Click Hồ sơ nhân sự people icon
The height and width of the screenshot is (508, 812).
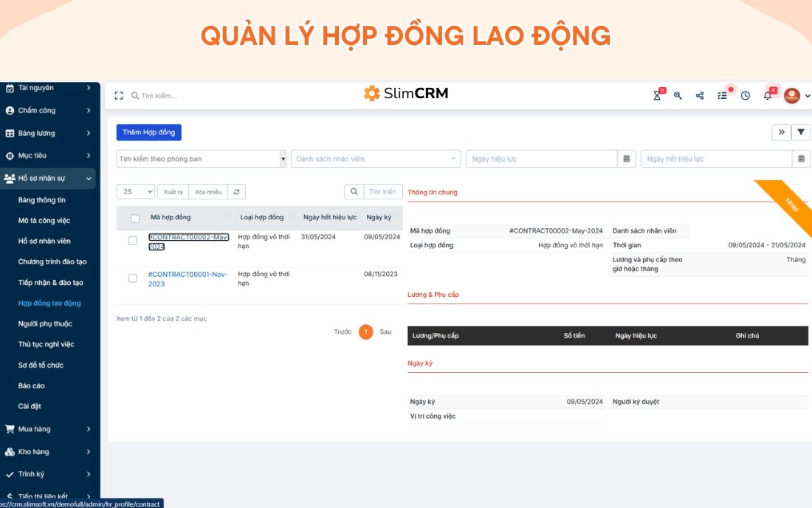[10, 178]
